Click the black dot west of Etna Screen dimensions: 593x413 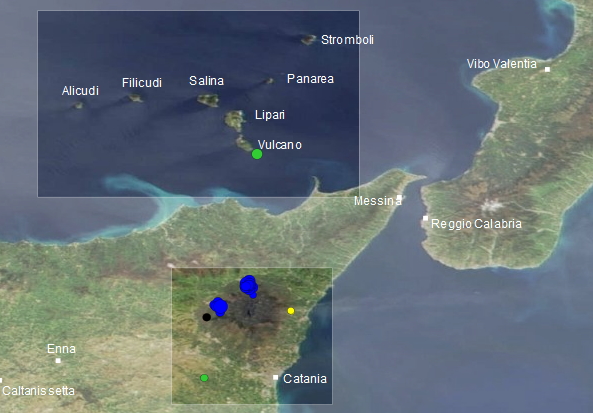click(x=206, y=317)
